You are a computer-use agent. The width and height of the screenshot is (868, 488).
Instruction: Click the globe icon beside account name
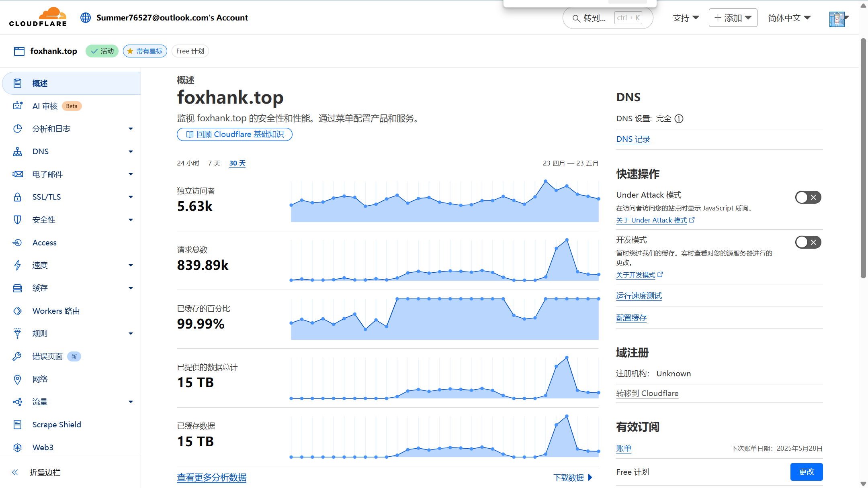(86, 18)
